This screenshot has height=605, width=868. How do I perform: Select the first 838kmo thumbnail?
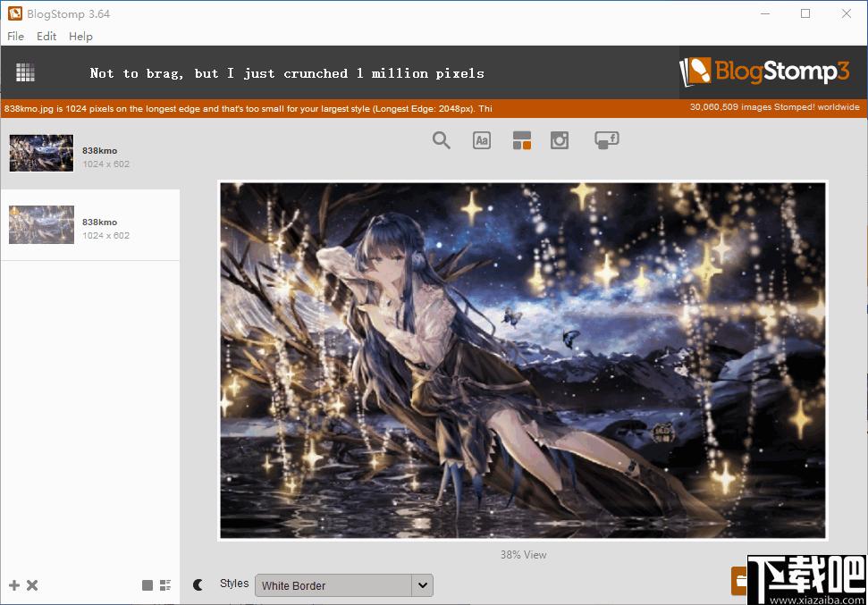[41, 153]
